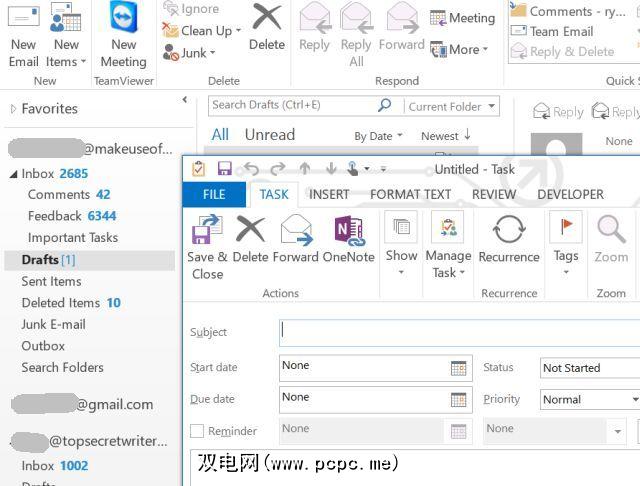640x486 pixels.
Task: Click Delete in the Task Actions group
Action: click(250, 240)
